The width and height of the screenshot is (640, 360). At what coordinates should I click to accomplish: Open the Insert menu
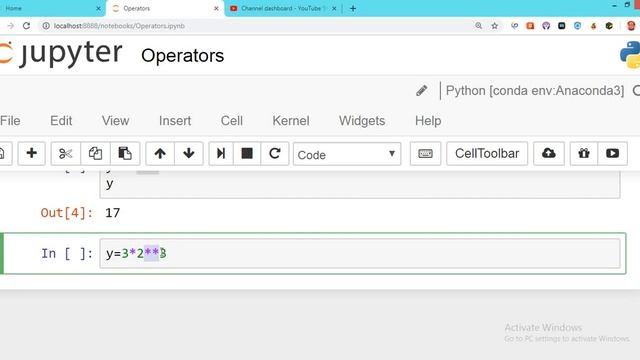coord(175,121)
